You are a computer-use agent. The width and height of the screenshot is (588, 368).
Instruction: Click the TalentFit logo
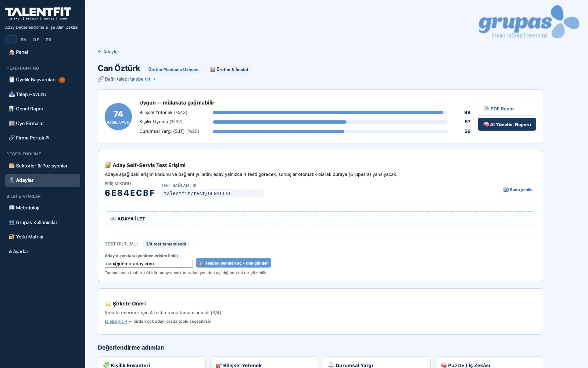(38, 14)
